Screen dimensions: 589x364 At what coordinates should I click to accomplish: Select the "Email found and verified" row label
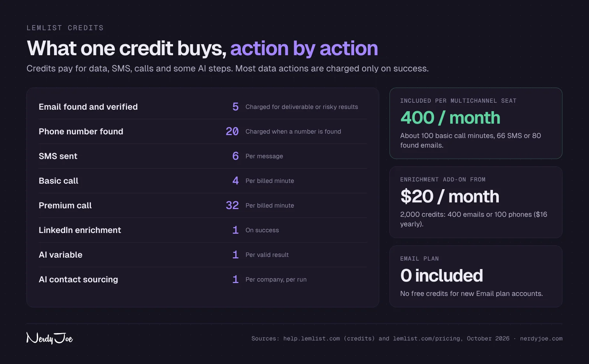click(x=88, y=107)
